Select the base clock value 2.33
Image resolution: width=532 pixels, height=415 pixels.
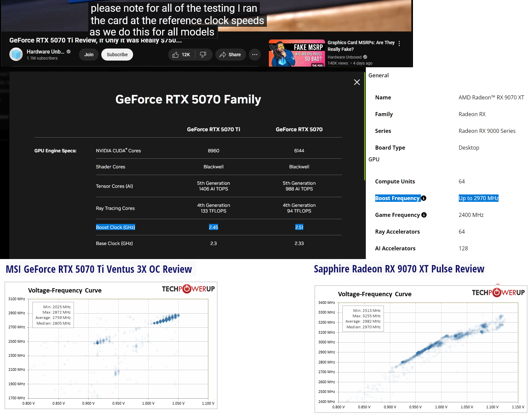tap(299, 244)
